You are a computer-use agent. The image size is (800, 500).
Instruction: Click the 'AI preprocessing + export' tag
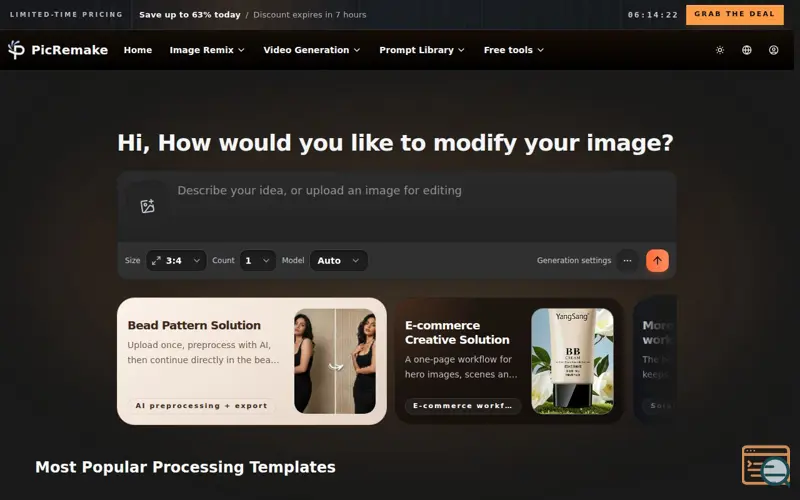point(201,406)
